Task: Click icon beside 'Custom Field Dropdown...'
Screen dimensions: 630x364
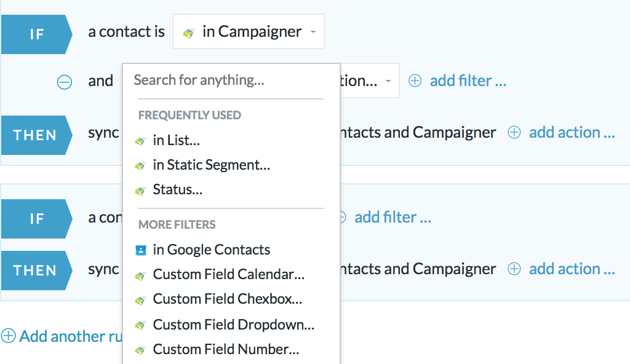Action: tap(140, 325)
